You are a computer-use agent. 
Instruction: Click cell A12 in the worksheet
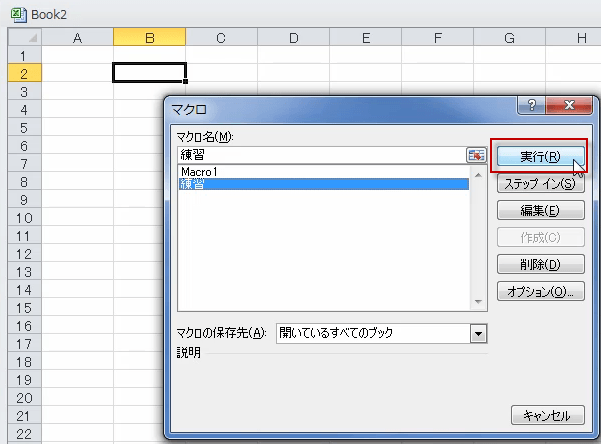tap(77, 254)
